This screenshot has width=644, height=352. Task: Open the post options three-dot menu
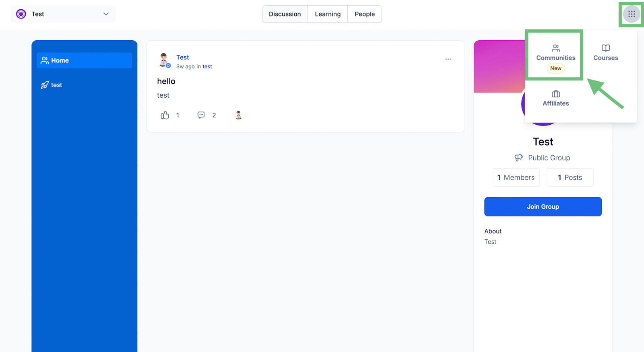click(448, 59)
